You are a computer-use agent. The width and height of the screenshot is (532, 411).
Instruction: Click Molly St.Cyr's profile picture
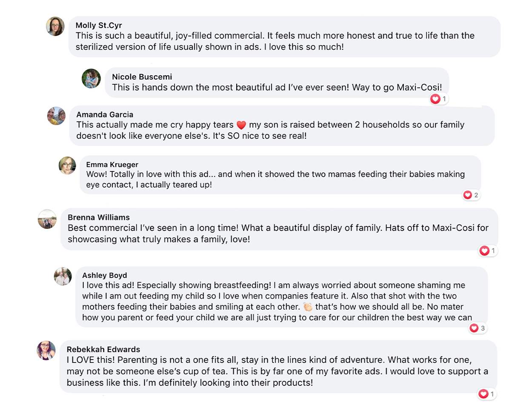(x=55, y=26)
